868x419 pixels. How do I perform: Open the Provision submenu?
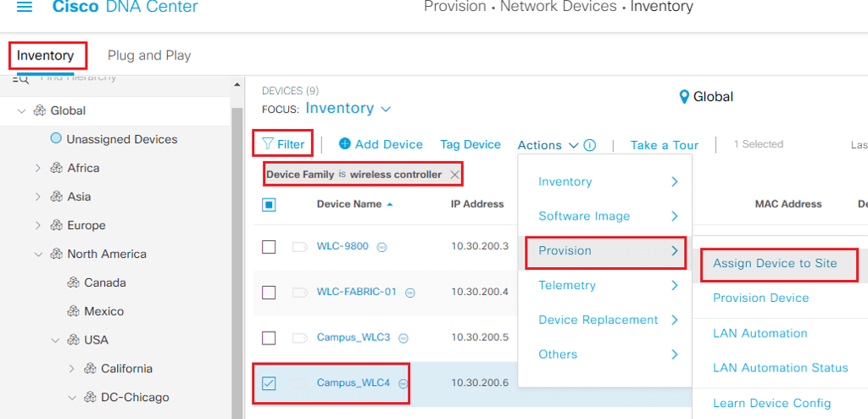coord(605,251)
